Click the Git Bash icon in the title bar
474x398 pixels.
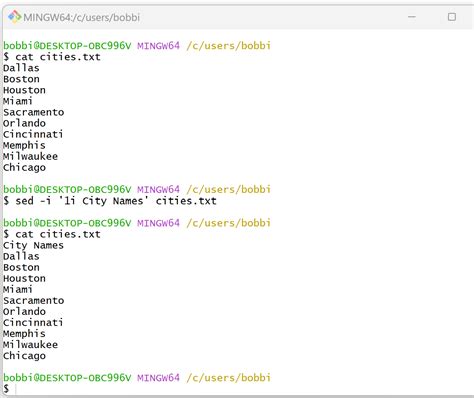[x=14, y=17]
